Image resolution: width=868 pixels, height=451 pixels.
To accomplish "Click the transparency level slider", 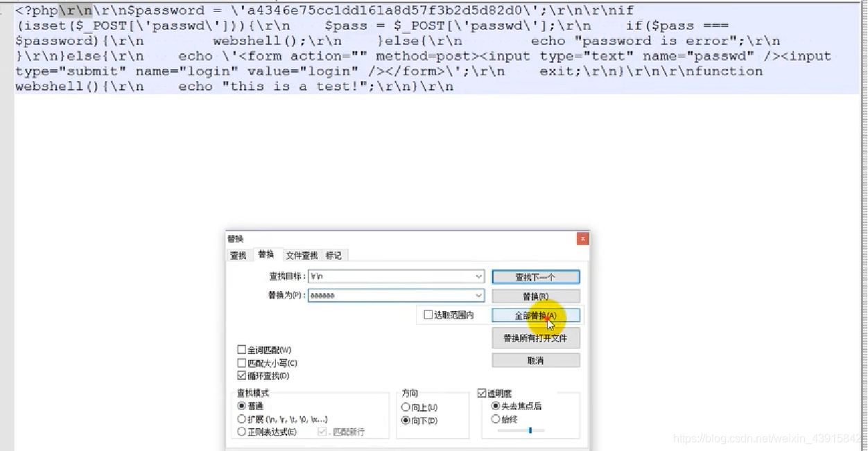I will point(521,430).
